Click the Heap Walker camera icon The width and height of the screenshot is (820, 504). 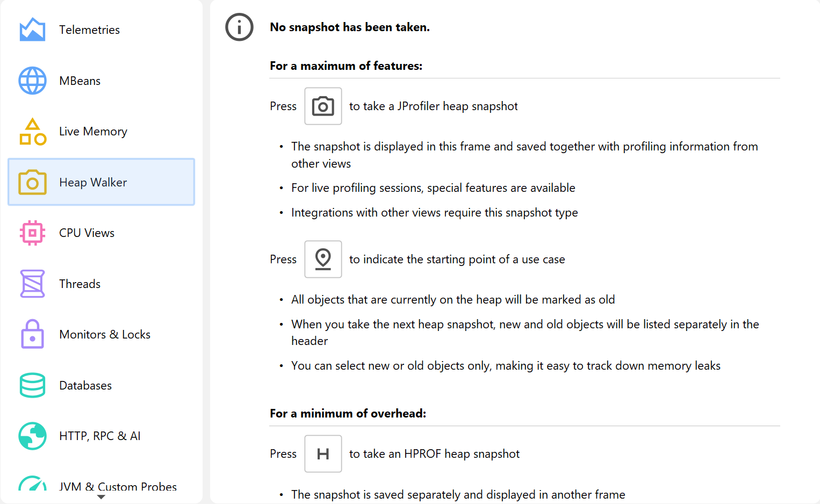(32, 182)
